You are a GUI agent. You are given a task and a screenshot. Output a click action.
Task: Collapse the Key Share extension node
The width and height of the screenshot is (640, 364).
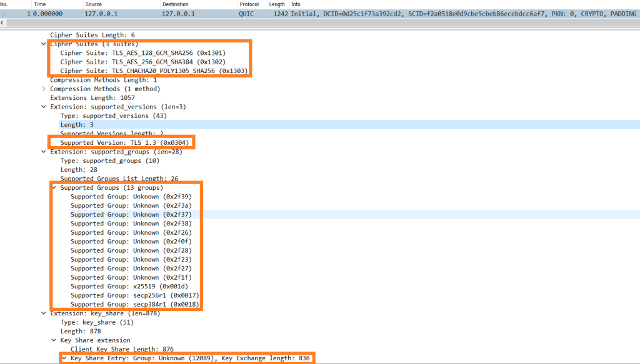click(53, 340)
